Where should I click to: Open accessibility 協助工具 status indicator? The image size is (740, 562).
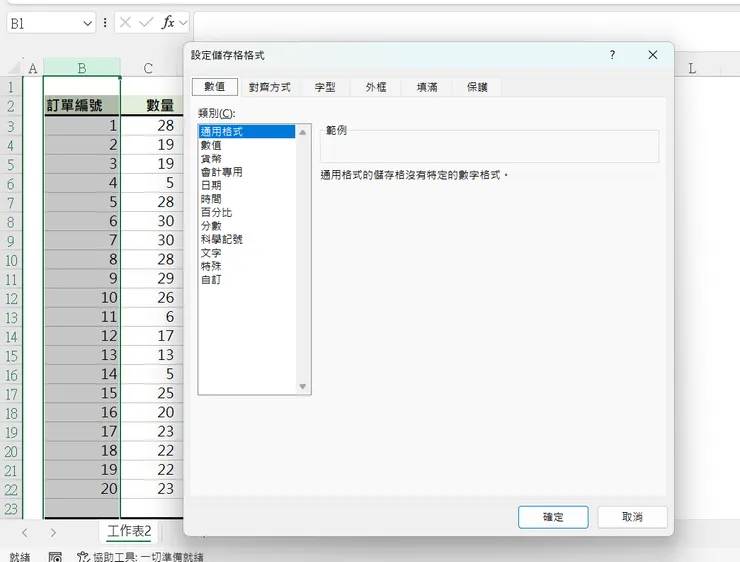[140, 557]
